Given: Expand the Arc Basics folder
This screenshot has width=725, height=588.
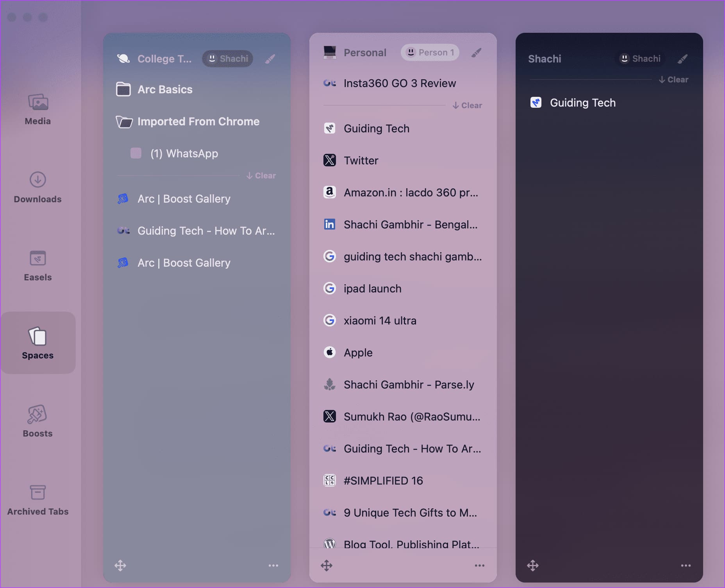Looking at the screenshot, I should pyautogui.click(x=123, y=89).
